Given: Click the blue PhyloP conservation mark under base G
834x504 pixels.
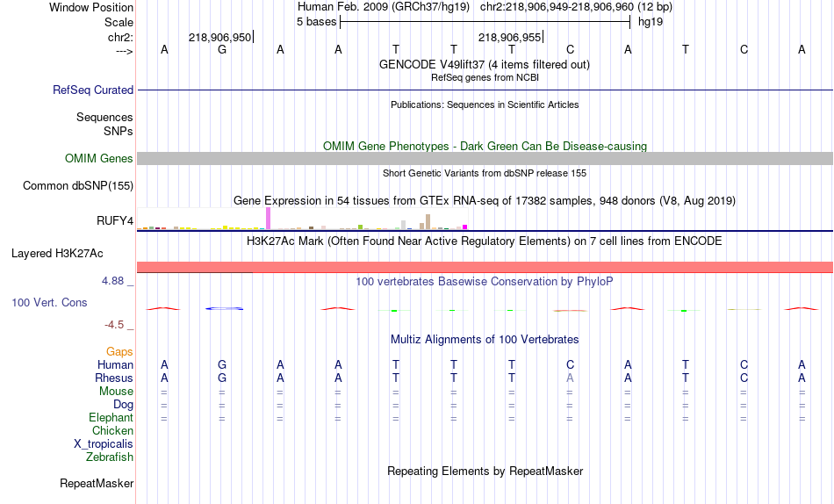Looking at the screenshot, I should coord(225,309).
